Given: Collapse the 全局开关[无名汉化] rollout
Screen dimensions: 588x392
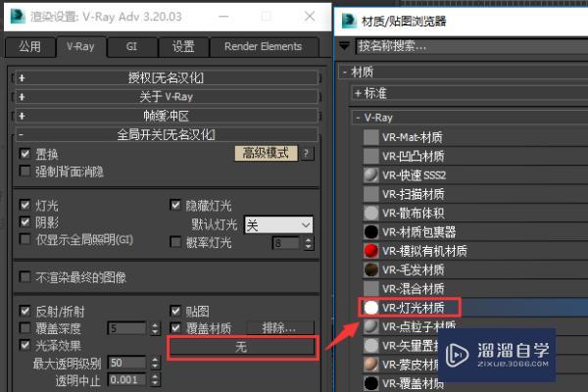Looking at the screenshot, I should point(167,134).
